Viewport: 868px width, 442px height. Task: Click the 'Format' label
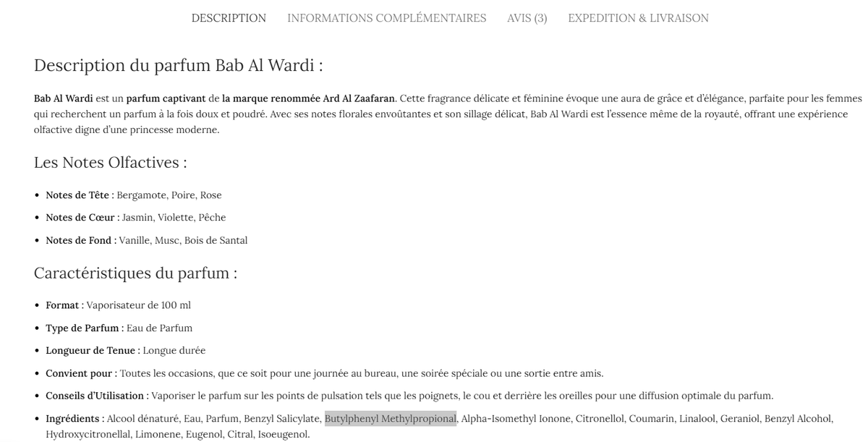click(x=62, y=305)
